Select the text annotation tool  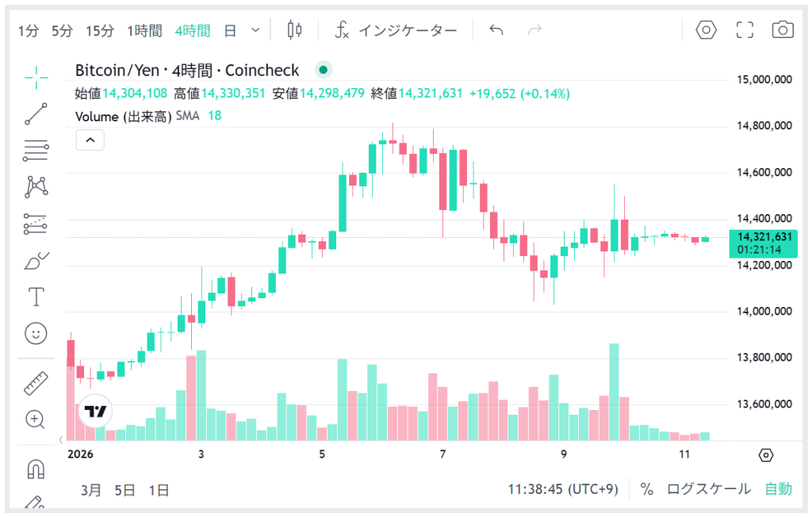pos(36,297)
